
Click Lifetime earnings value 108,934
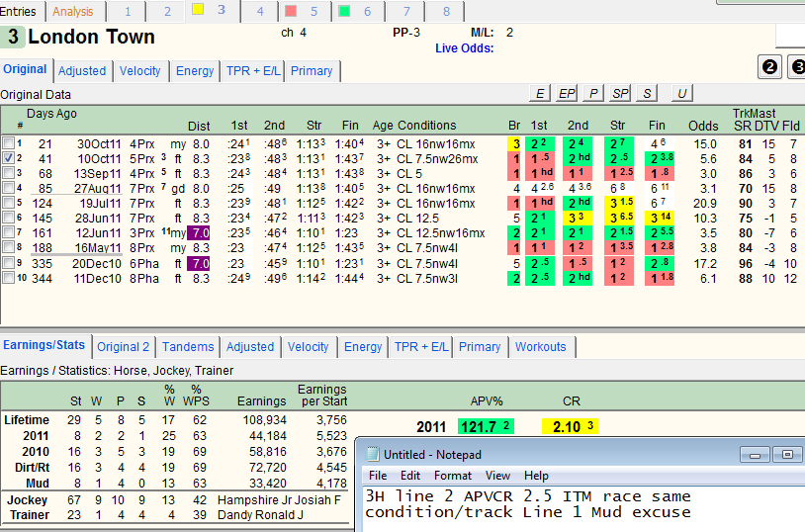click(x=264, y=420)
